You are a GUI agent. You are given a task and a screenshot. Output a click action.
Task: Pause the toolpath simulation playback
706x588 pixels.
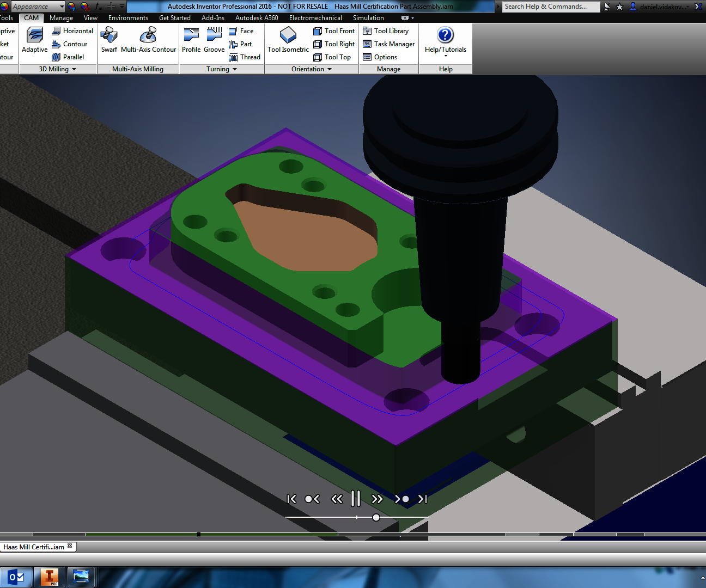click(355, 498)
